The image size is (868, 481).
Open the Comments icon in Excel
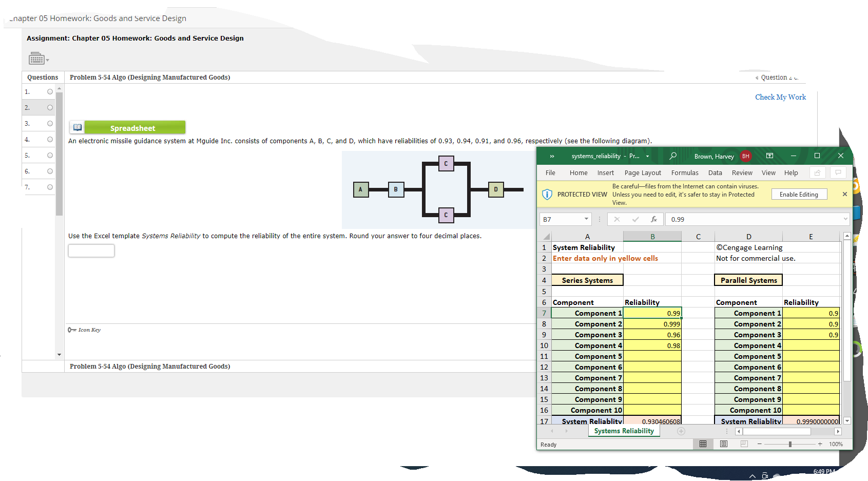point(838,173)
